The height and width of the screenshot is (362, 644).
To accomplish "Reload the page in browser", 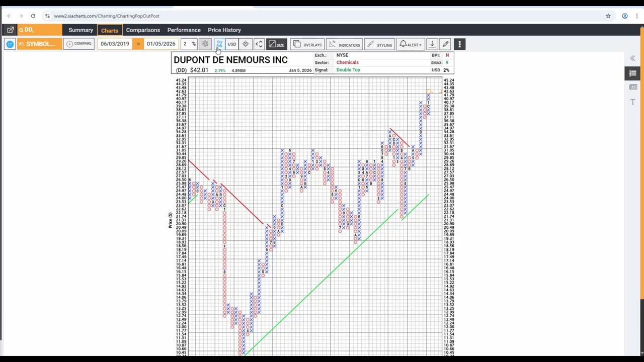I will [x=33, y=16].
